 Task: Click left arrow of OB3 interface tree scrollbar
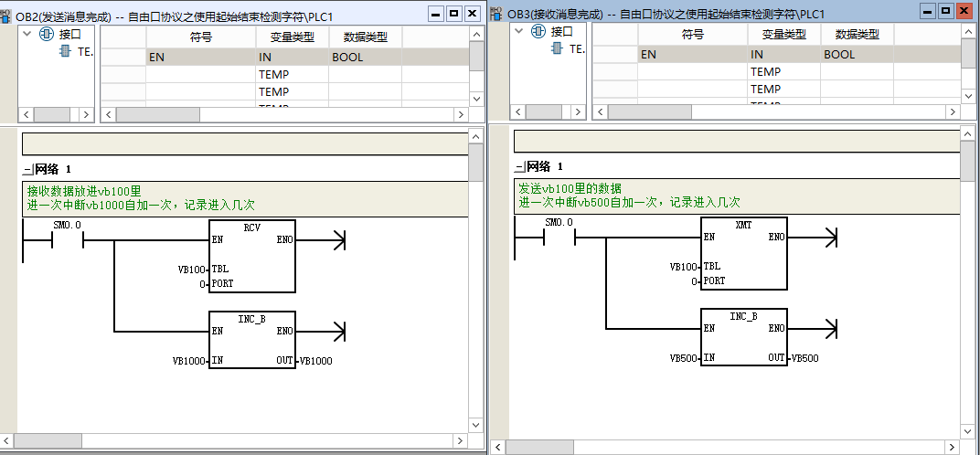point(518,112)
